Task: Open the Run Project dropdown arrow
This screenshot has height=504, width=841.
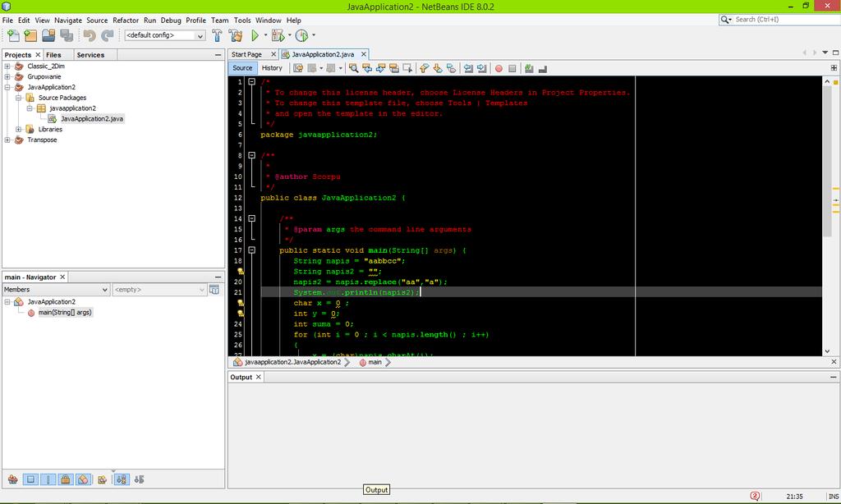Action: pos(265,35)
